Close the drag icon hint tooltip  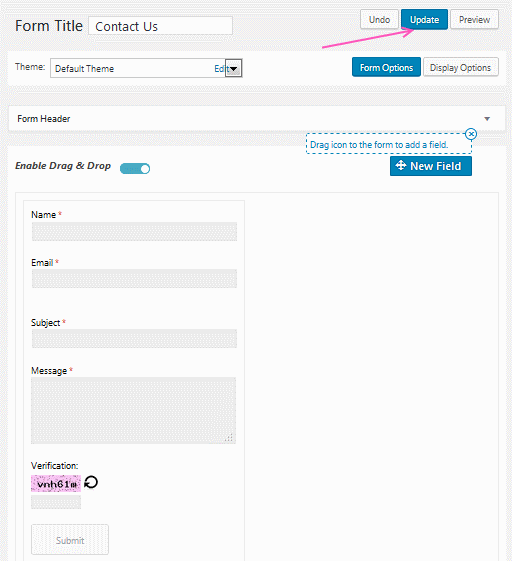click(x=471, y=134)
